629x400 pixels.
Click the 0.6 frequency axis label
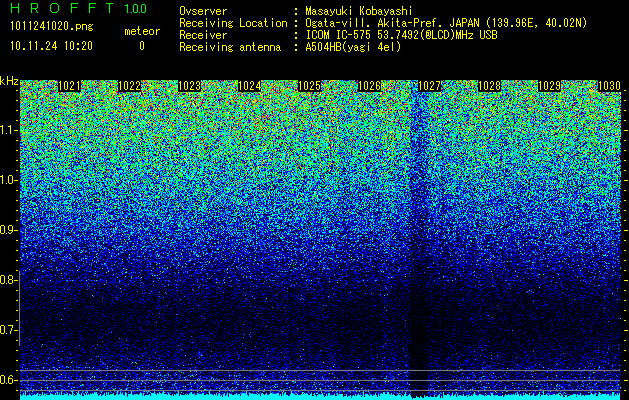8,380
